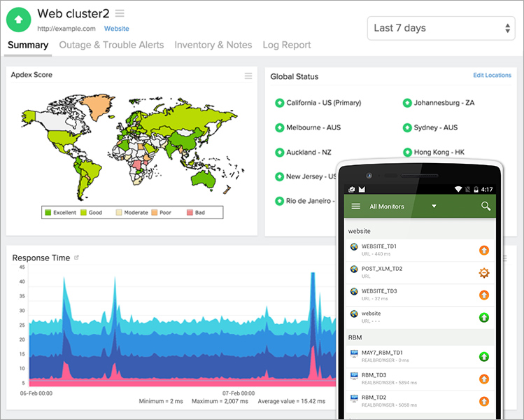Image resolution: width=524 pixels, height=420 pixels.
Task: Open the Last 7 days time period dropdown
Action: [x=441, y=28]
